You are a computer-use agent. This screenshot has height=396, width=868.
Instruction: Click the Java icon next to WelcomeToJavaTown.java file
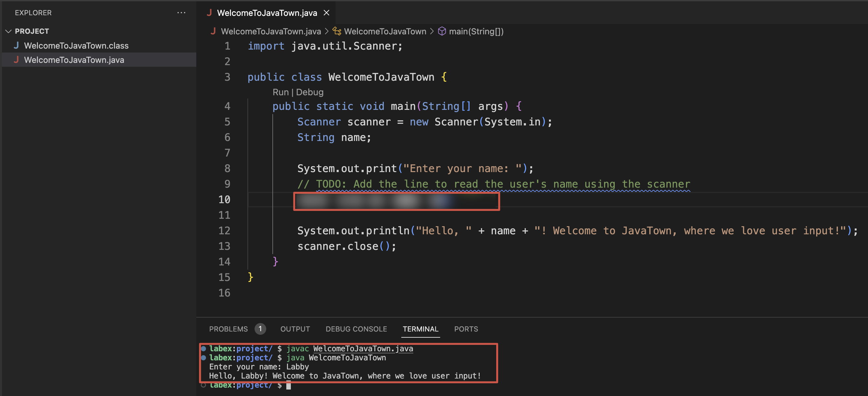[16, 60]
